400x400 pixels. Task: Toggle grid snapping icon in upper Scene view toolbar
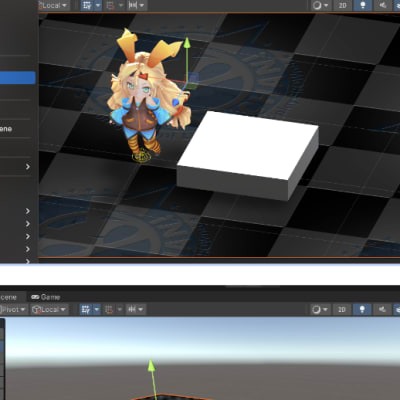[111, 5]
